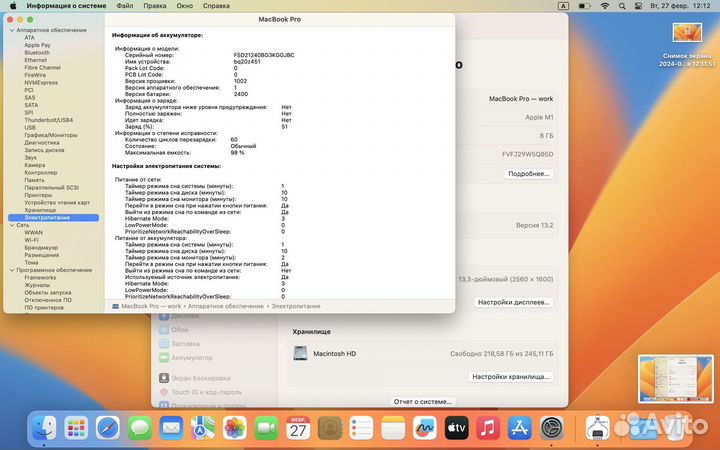Open the Apple menu
Image resolution: width=720 pixels, height=450 pixels.
click(x=13, y=6)
